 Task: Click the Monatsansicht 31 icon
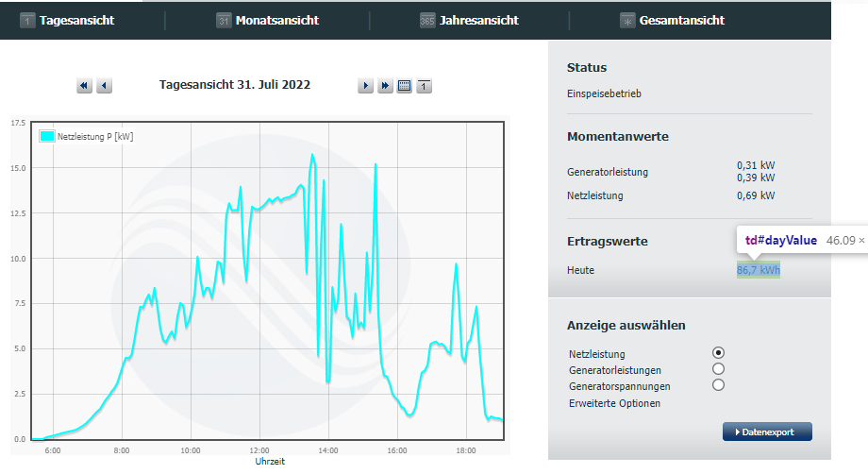pos(223,21)
